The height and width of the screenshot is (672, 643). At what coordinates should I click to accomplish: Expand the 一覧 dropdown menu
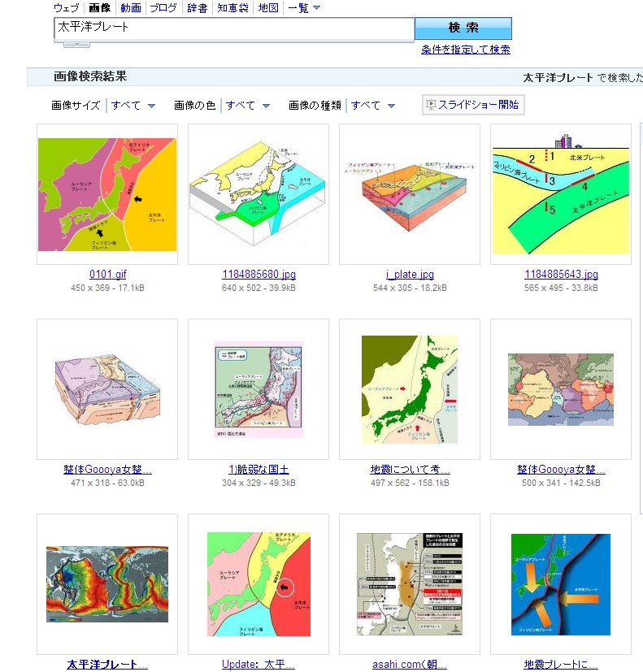click(304, 7)
